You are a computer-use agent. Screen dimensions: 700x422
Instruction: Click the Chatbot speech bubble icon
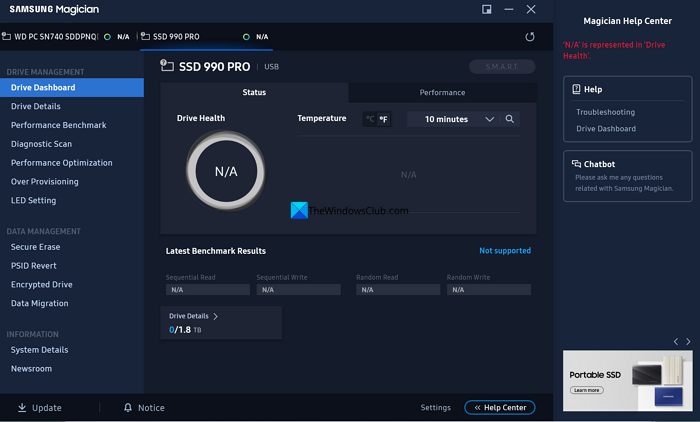(576, 164)
